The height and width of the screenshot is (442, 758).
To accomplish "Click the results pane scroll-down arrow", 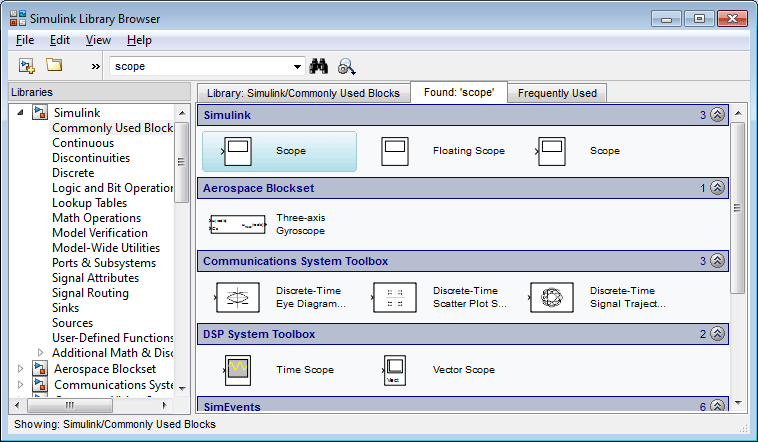I will (738, 402).
